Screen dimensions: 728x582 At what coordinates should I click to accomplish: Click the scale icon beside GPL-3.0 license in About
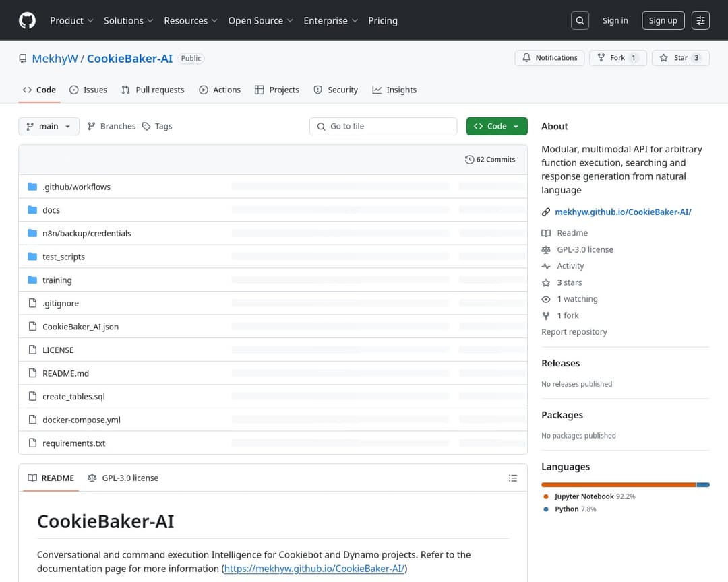(x=546, y=250)
